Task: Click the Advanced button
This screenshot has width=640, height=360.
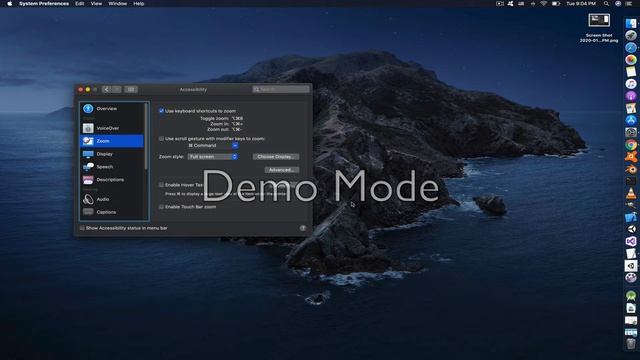Action: tap(282, 170)
